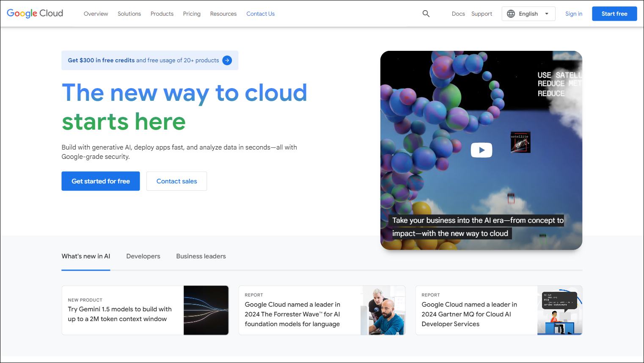Open the Forrester Wave report card

[322, 310]
